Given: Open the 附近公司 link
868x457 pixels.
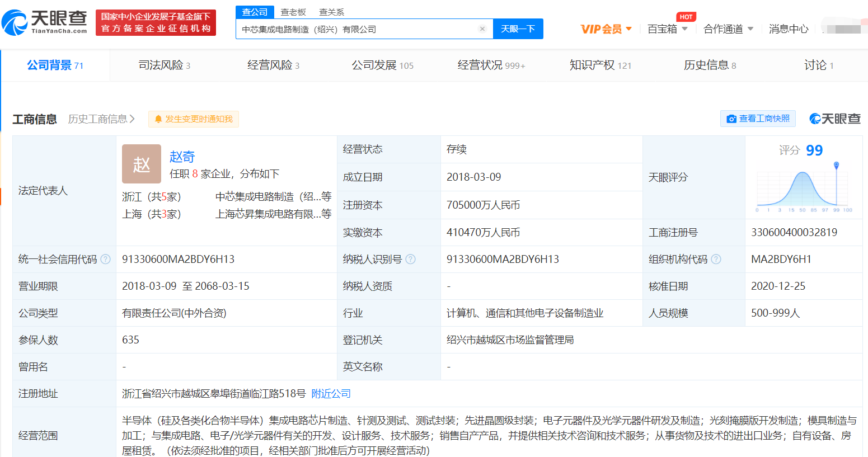Looking at the screenshot, I should (331, 394).
